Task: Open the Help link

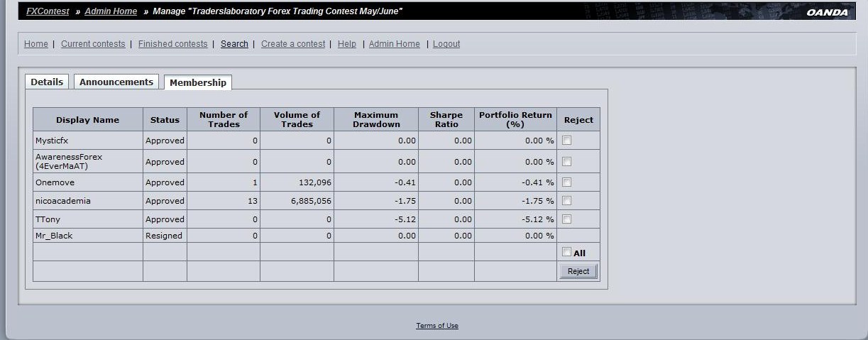Action: tap(347, 44)
